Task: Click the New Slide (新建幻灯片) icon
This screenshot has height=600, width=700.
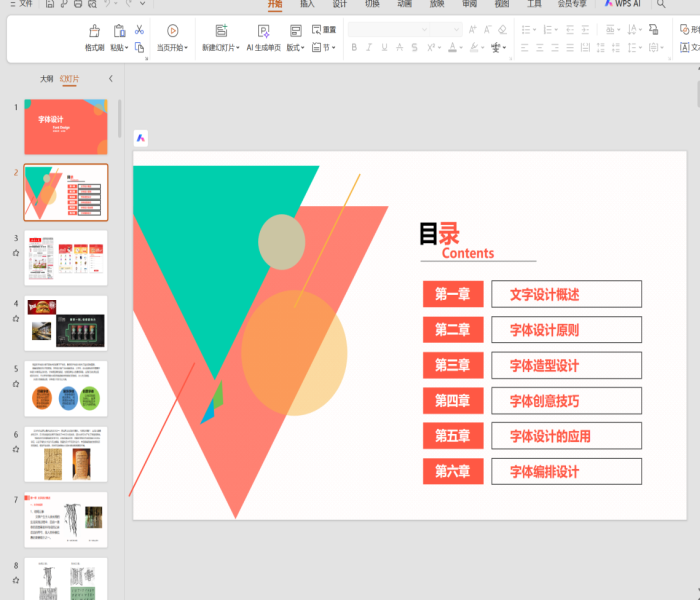Action: tap(220, 31)
